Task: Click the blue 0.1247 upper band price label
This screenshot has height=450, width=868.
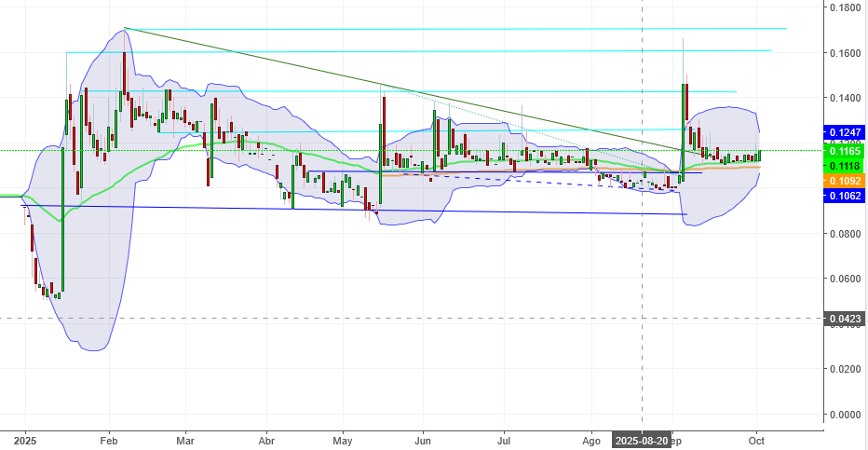Action: pos(844,132)
